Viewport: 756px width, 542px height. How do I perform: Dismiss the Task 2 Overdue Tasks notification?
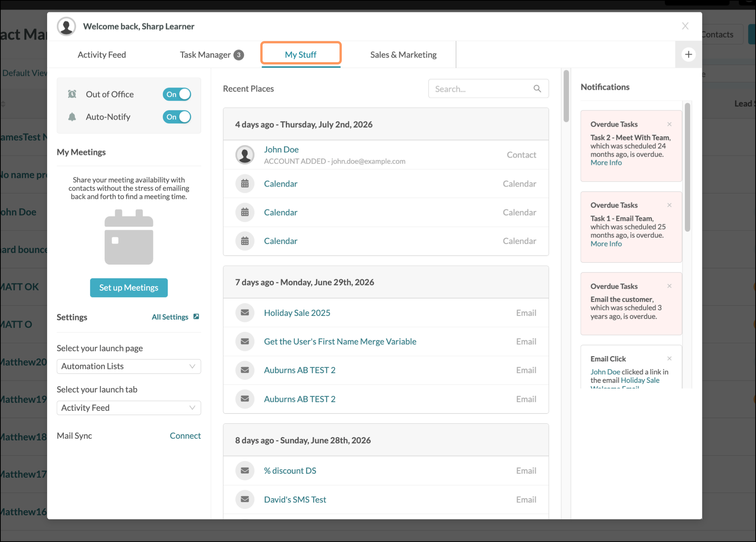click(669, 124)
